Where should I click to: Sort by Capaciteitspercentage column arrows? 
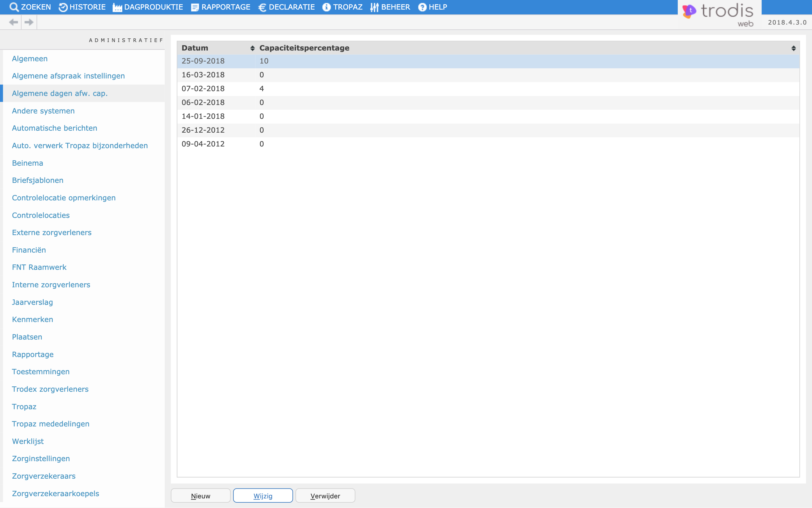point(794,48)
